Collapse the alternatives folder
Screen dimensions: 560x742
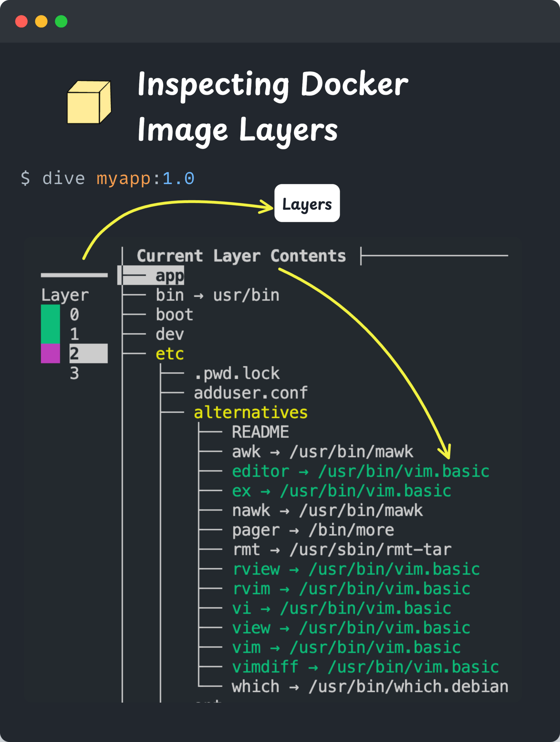[250, 412]
